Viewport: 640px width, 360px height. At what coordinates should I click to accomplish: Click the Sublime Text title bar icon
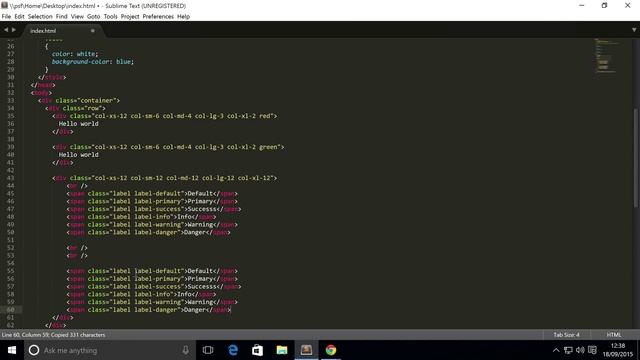tap(4, 5)
